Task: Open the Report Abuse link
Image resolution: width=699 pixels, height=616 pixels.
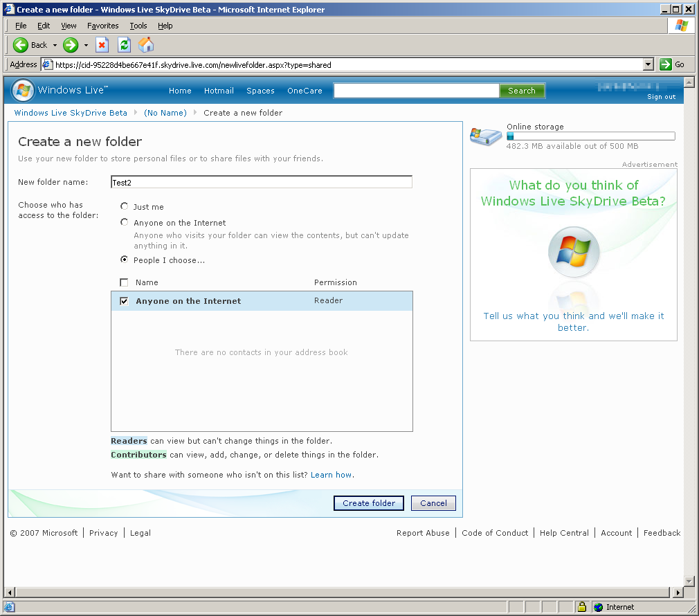Action: coord(423,533)
